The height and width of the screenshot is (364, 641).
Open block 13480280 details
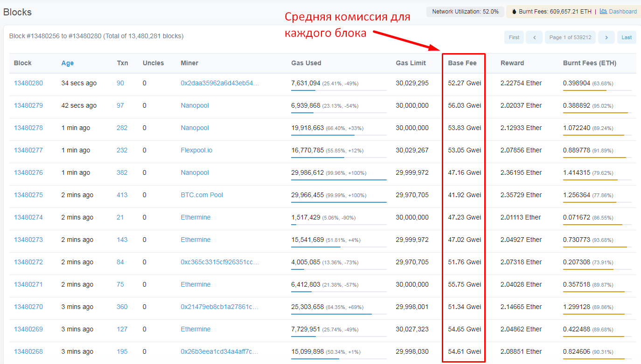pyautogui.click(x=28, y=83)
